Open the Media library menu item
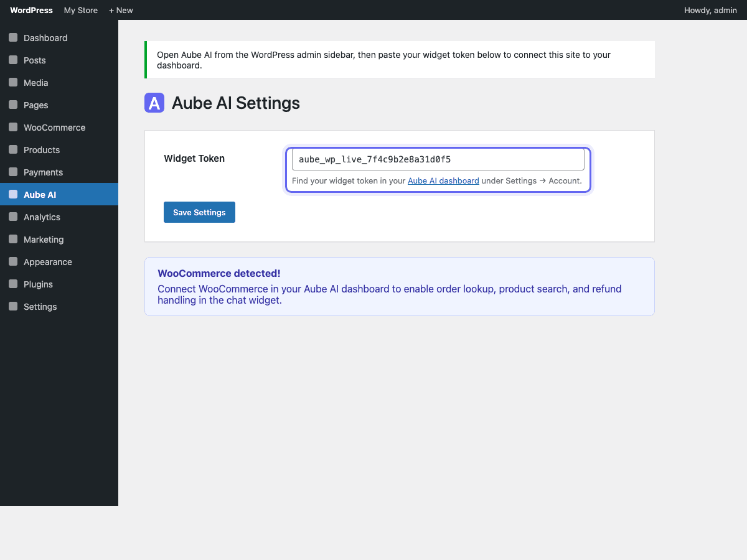Viewport: 747px width, 560px height. [59, 83]
